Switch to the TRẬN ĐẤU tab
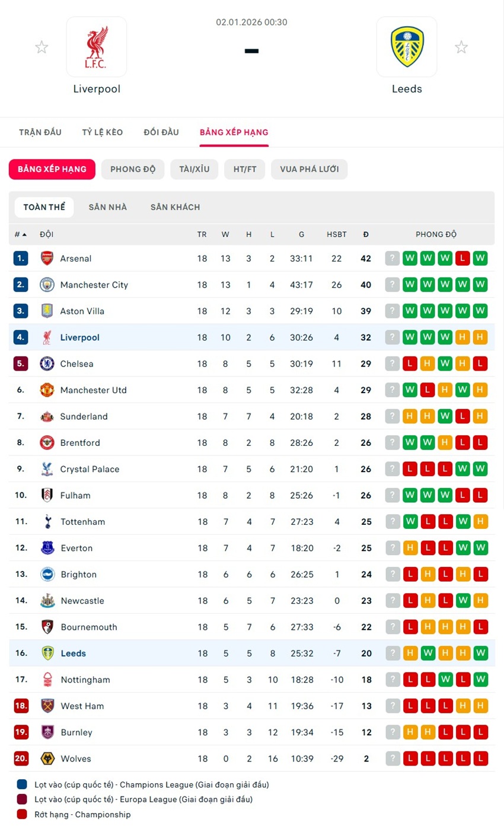Screen dimensions: 504x829 coord(40,132)
